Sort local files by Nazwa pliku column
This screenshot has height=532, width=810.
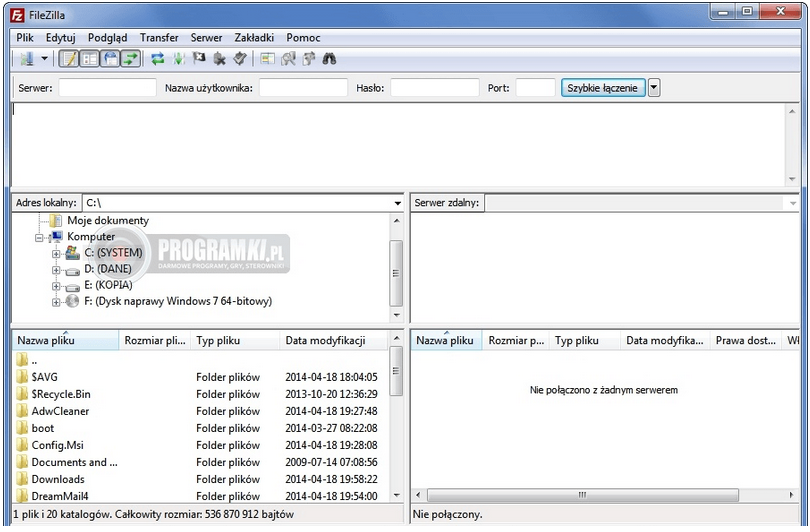66,340
